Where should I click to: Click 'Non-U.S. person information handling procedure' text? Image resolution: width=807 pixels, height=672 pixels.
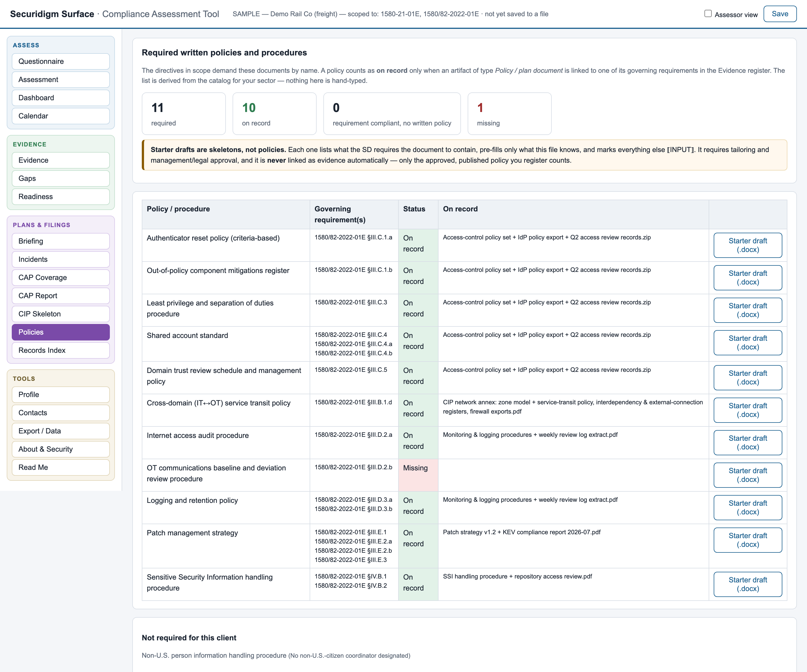tap(214, 655)
